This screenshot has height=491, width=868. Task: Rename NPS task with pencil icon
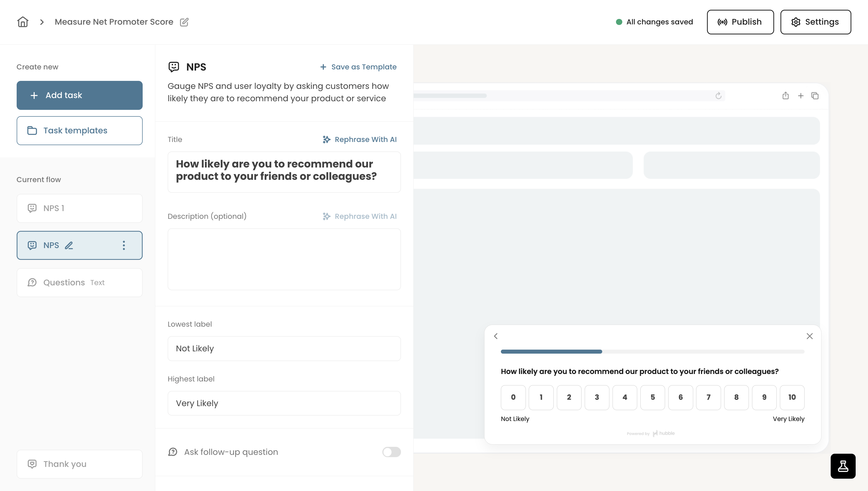[x=69, y=245]
